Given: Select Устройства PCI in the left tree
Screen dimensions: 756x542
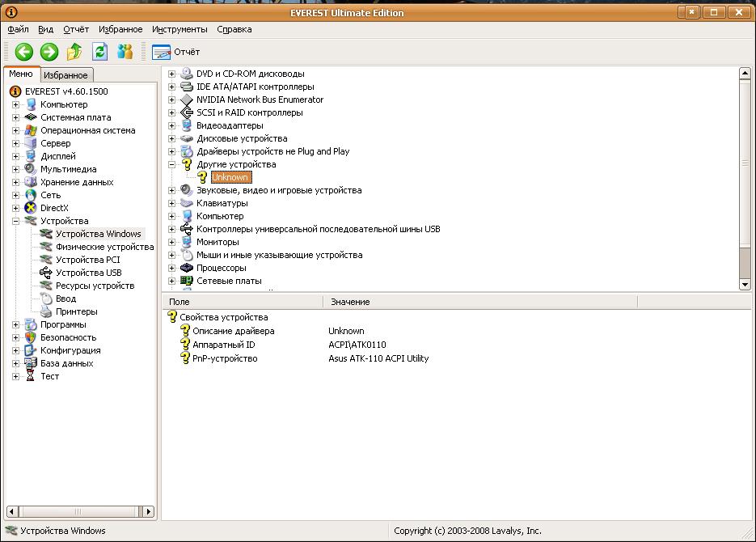Looking at the screenshot, I should tap(87, 260).
